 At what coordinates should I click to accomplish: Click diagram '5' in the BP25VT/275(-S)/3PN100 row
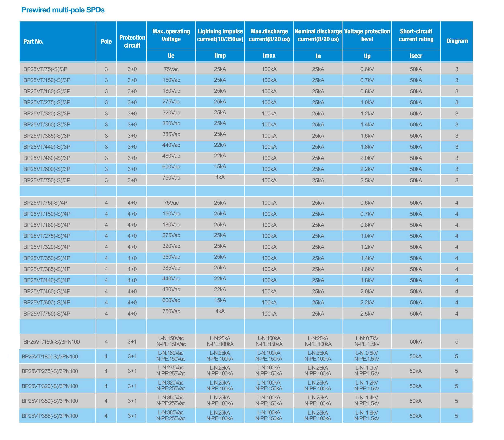point(456,371)
